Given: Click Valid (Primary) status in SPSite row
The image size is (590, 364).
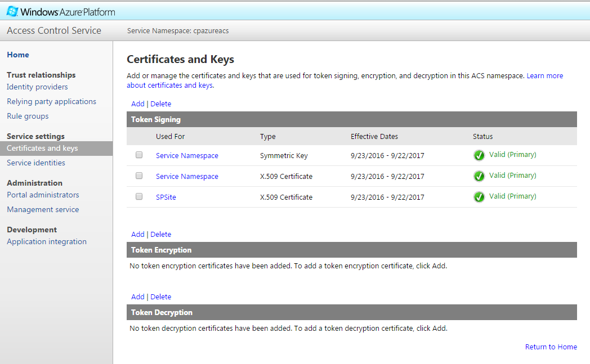Looking at the screenshot, I should [x=512, y=196].
